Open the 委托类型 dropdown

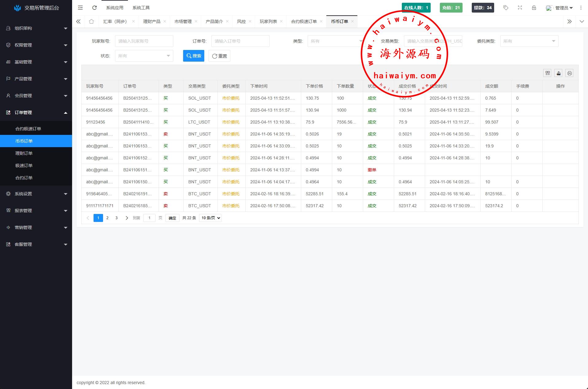pyautogui.click(x=529, y=41)
